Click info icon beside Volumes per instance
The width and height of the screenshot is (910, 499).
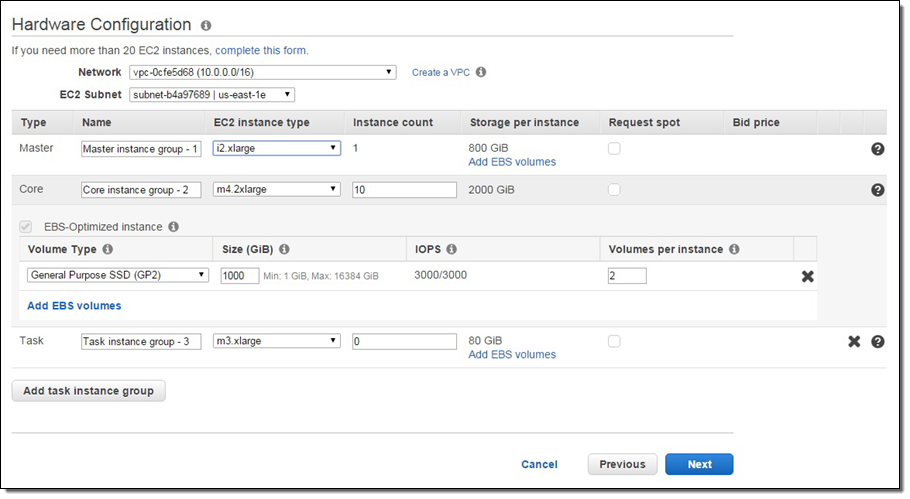(x=734, y=249)
